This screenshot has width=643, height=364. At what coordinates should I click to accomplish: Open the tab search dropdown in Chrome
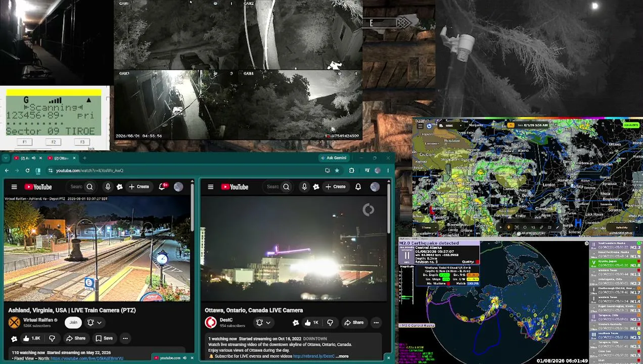click(6, 158)
